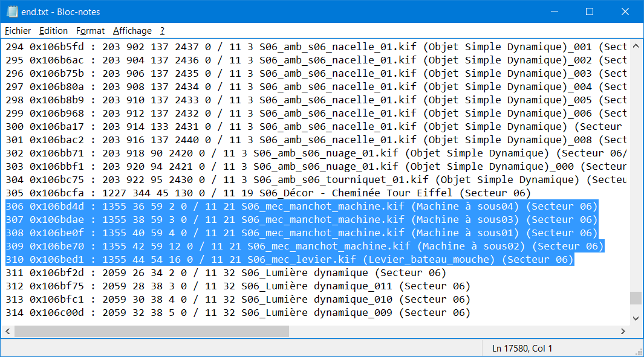Click the horizontal scrollbar left arrow
The height and width of the screenshot is (357, 644).
click(x=7, y=331)
